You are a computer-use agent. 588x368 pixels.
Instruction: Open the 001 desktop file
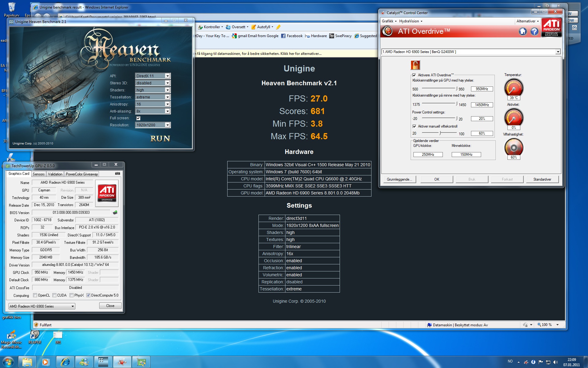tap(58, 337)
